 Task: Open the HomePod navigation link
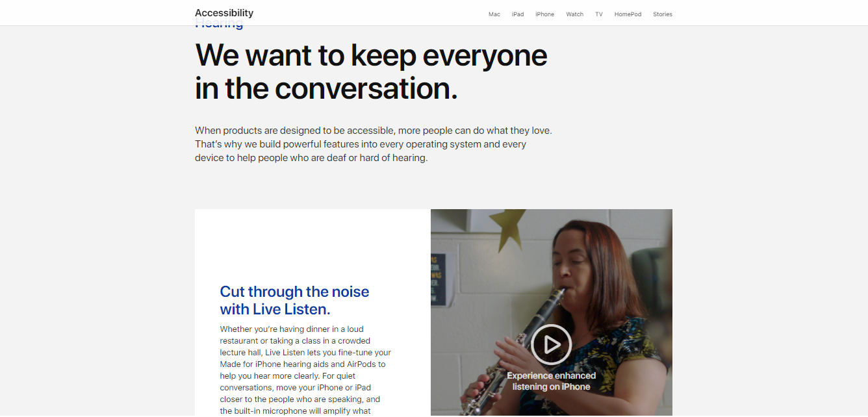click(628, 14)
